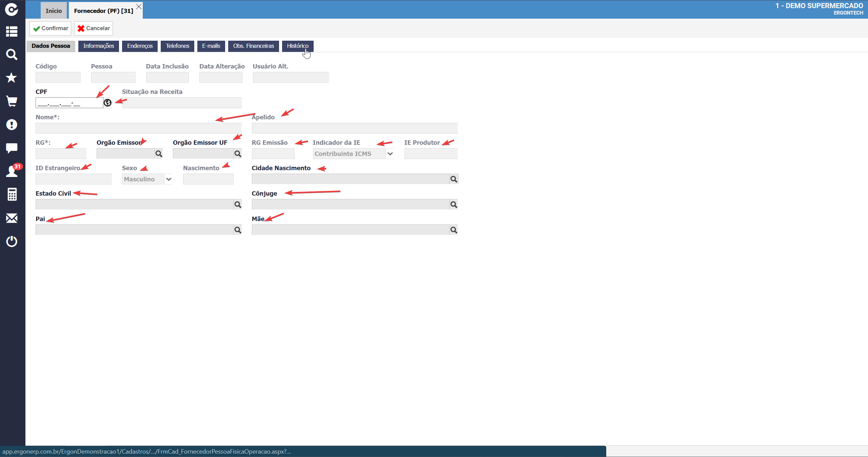Search Pai with magnifier icon
The image size is (868, 457).
tap(238, 230)
